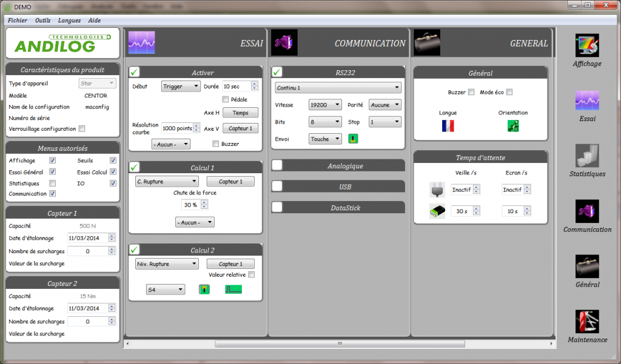The width and height of the screenshot is (621, 364).
Task: Click the green Orientation icon
Action: click(x=513, y=126)
